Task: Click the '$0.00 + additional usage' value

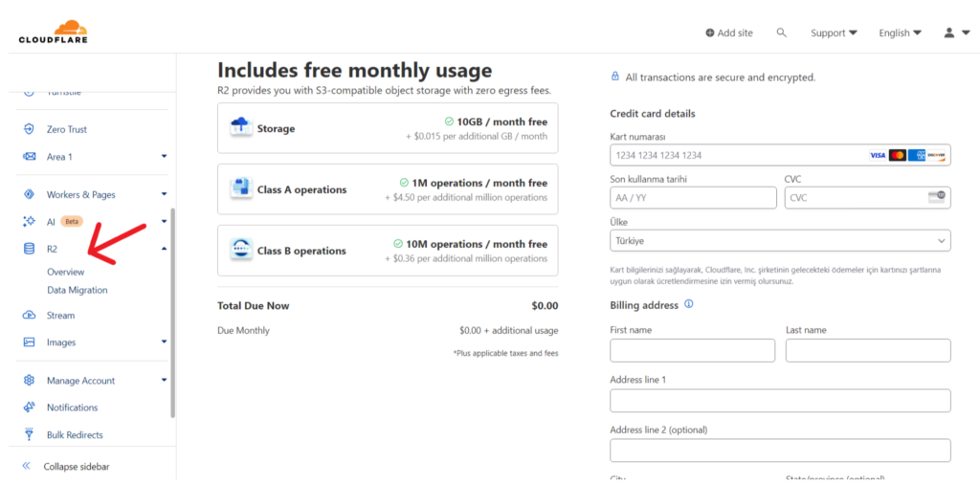Action: pyautogui.click(x=509, y=330)
